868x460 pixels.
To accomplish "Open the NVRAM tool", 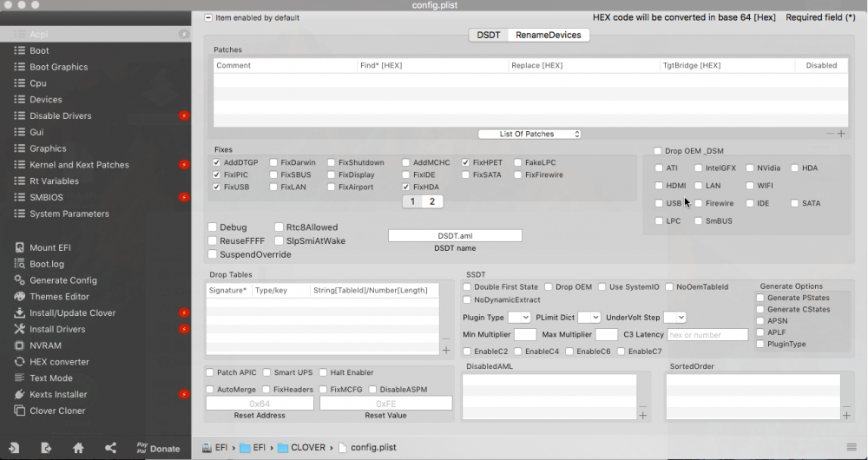I will [37, 345].
